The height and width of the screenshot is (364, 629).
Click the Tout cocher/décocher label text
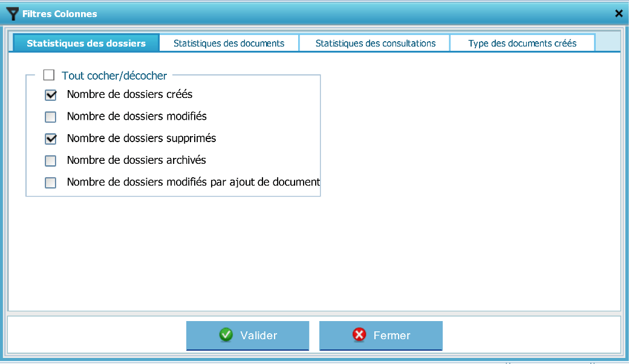(x=114, y=76)
